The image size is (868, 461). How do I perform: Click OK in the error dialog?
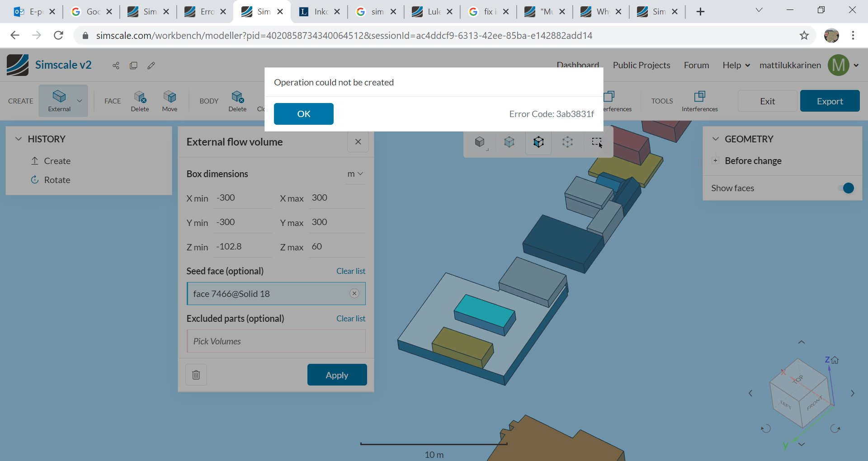(303, 114)
